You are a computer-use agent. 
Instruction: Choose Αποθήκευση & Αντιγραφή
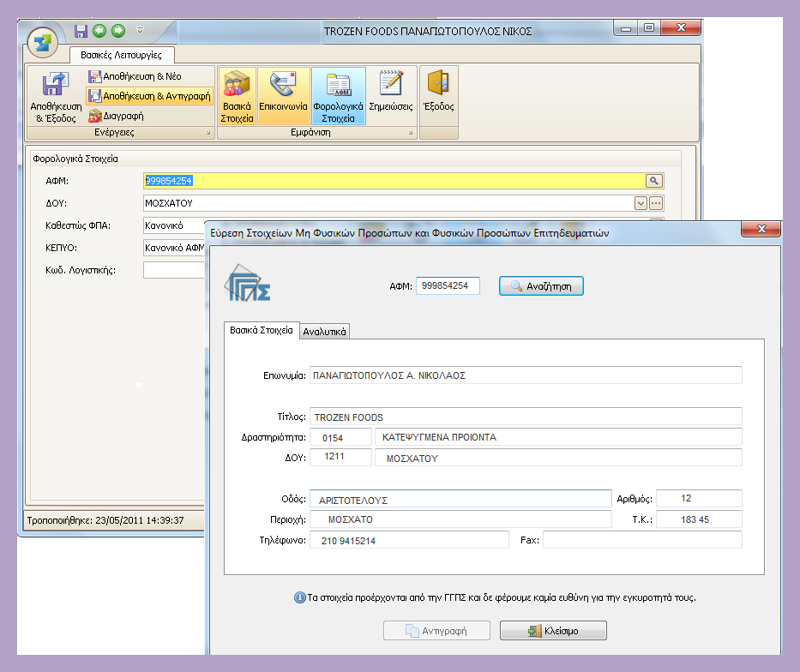click(x=149, y=96)
